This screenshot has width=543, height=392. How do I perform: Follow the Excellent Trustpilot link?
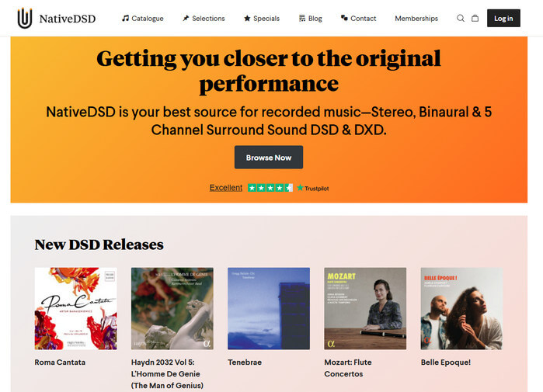pos(226,188)
